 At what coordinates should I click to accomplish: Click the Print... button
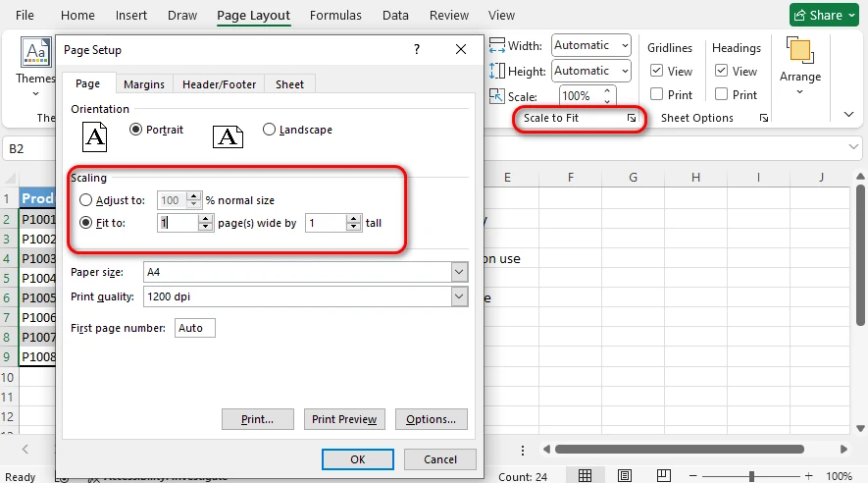point(257,419)
